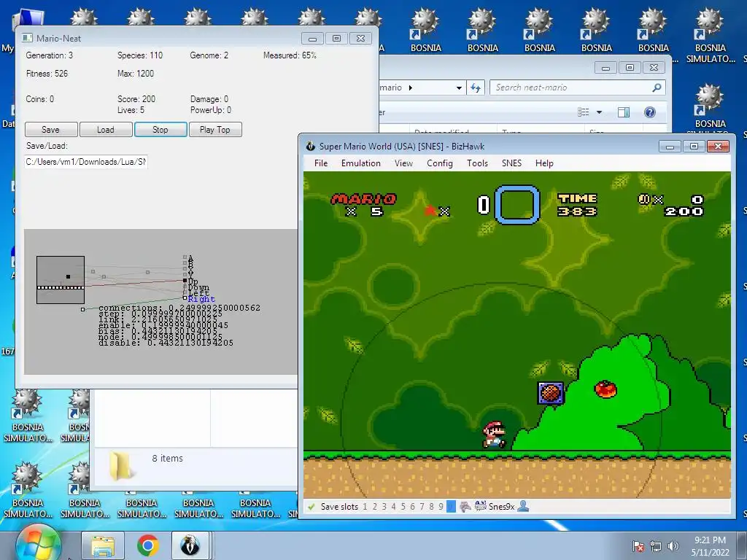
Task: Click the '8 items' text in Explorer
Action: point(168,458)
